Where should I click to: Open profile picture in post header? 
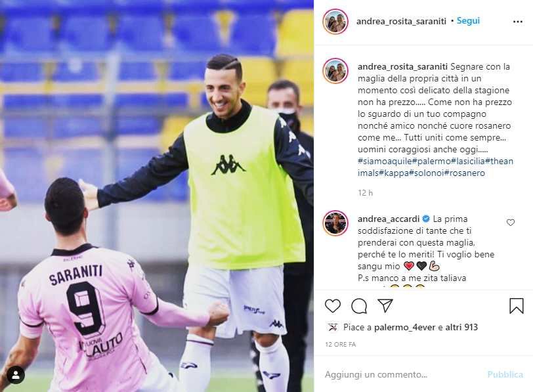(x=335, y=22)
